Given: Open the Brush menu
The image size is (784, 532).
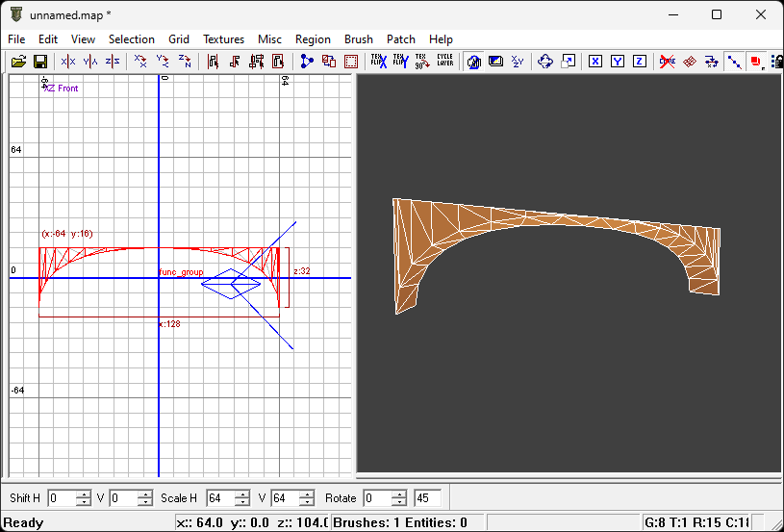Looking at the screenshot, I should click(x=358, y=39).
